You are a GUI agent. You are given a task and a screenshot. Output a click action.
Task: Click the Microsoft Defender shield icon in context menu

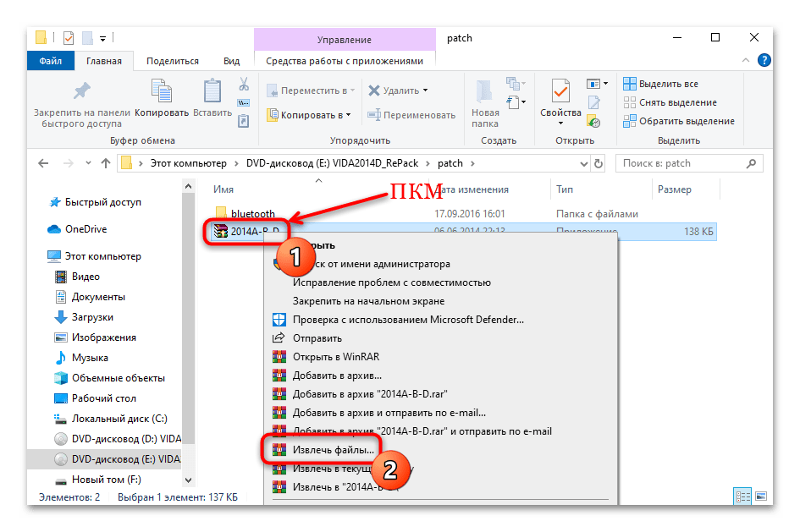[279, 319]
